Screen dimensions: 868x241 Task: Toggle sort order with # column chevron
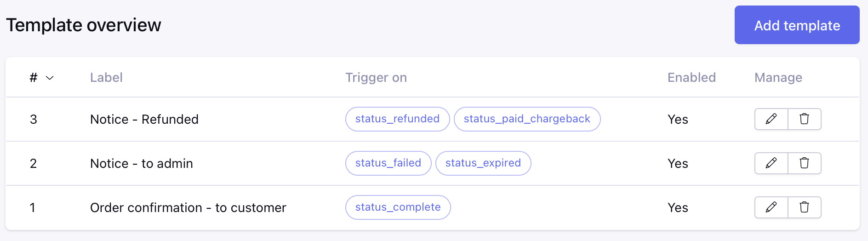[x=50, y=78]
